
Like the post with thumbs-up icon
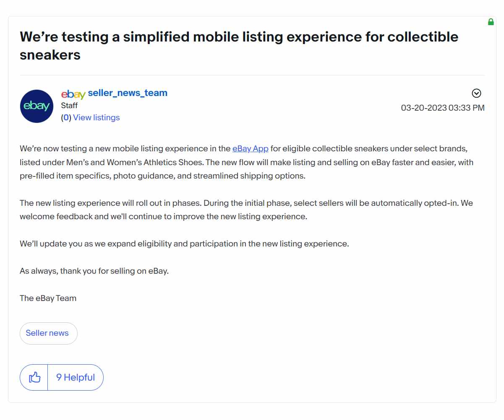[34, 377]
